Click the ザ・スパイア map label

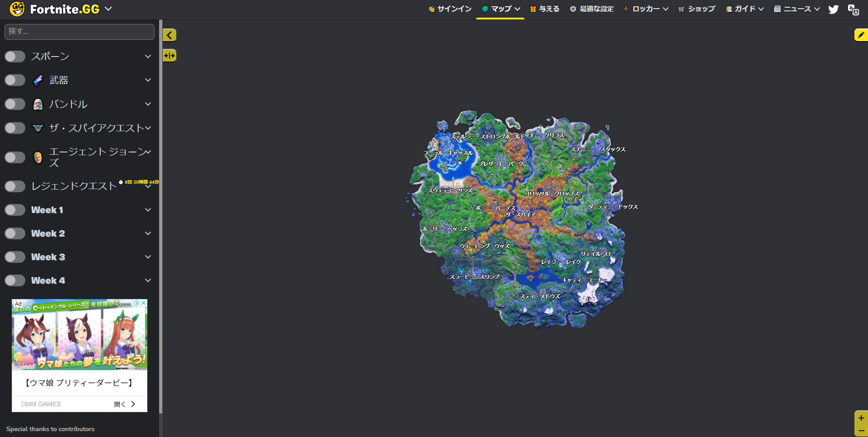[520, 214]
